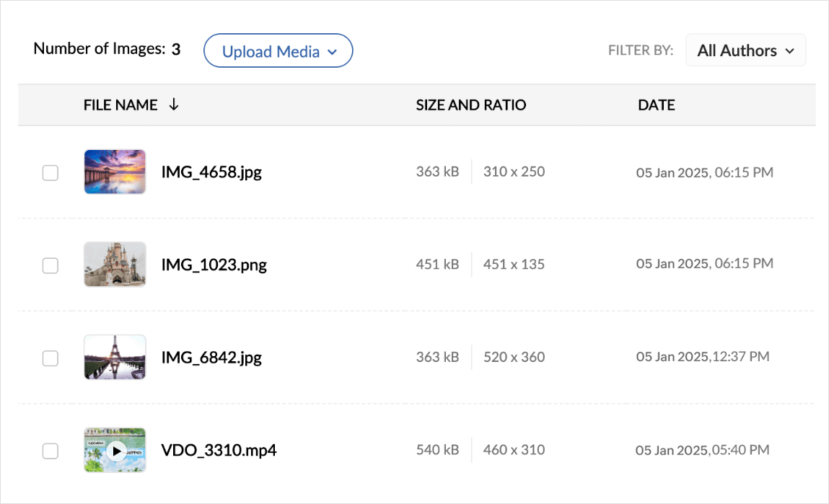Open the IMG_1023.png castle thumbnail
The image size is (829, 504).
115,265
